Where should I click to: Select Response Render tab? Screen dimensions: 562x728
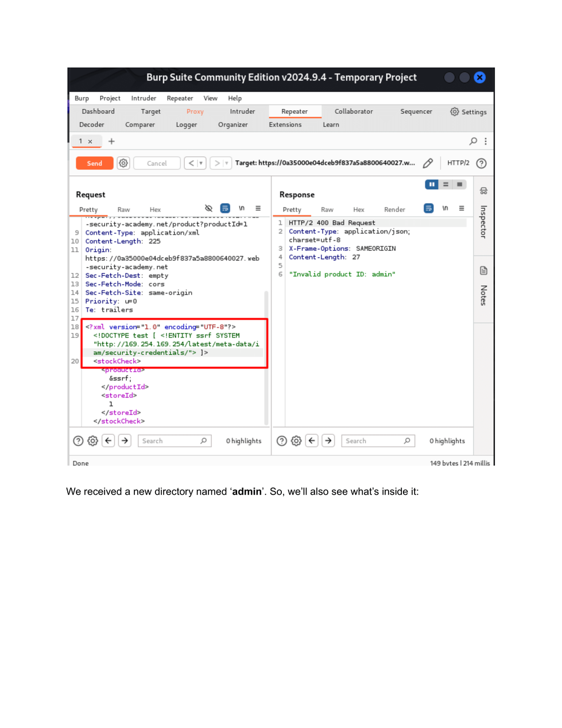[x=394, y=210]
